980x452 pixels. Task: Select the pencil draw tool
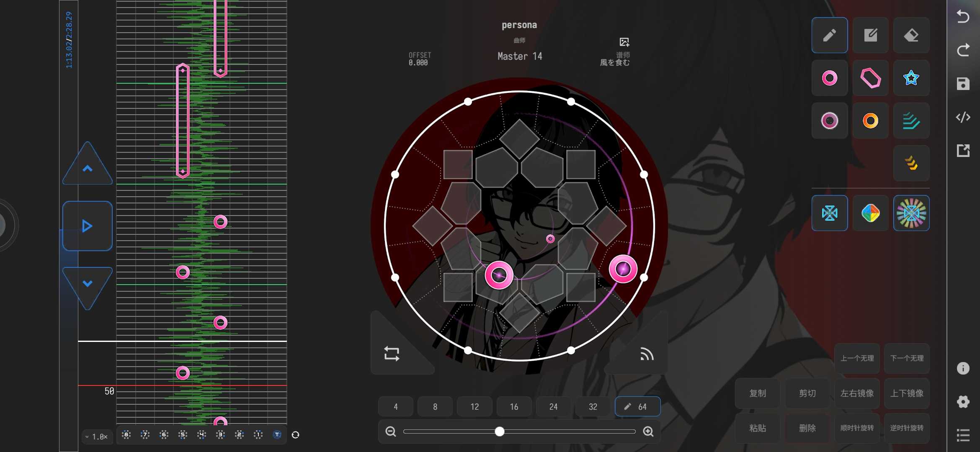pyautogui.click(x=829, y=35)
